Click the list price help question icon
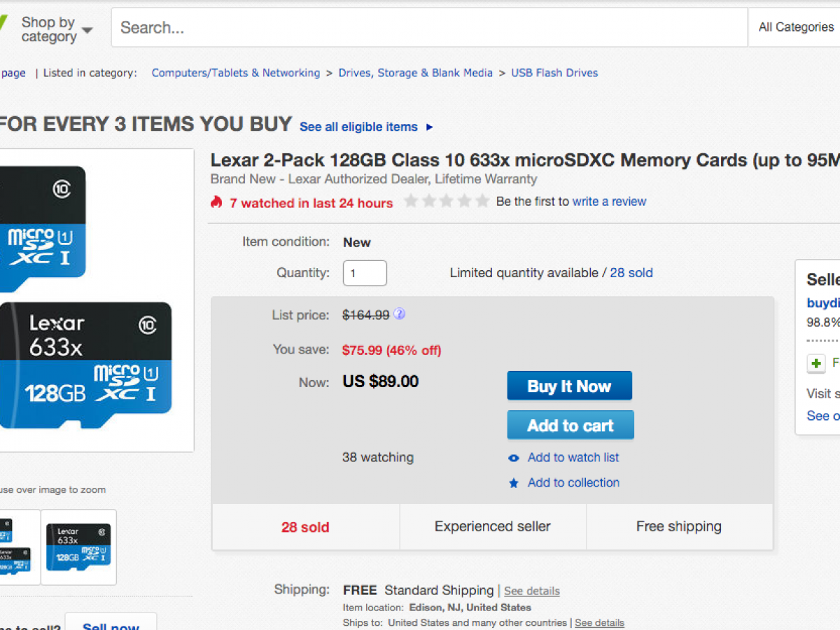Screen dimensions: 840x630 point(399,314)
